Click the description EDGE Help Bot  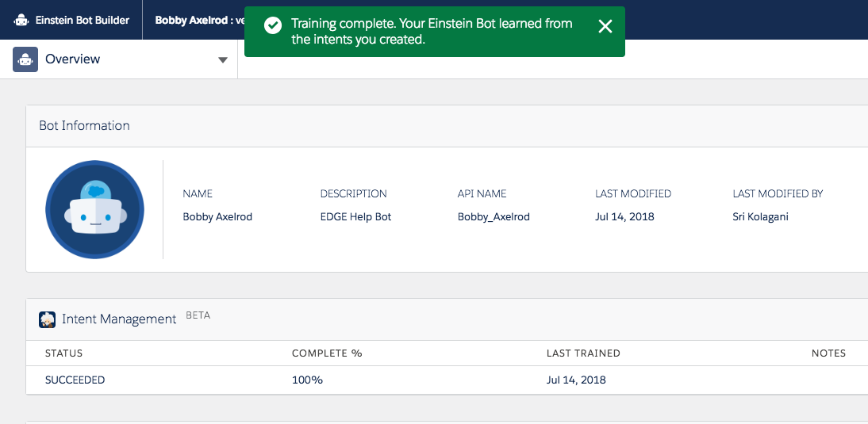(x=356, y=216)
